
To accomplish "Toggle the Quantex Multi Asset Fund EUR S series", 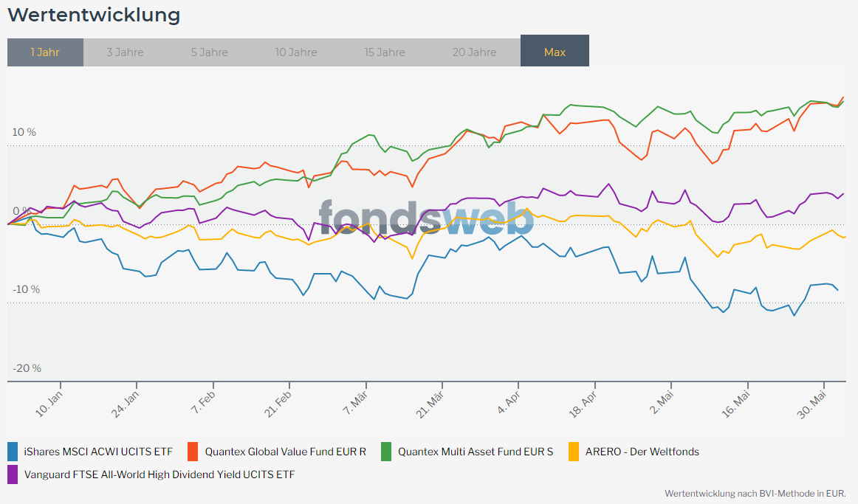I will pos(476,452).
